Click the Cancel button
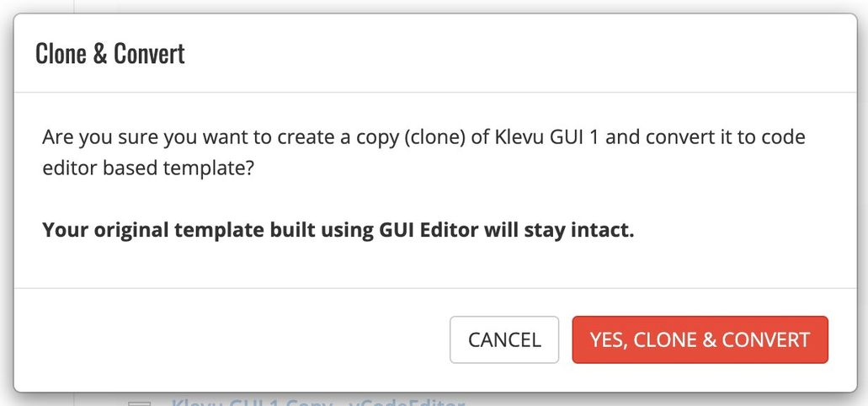Screen dimensions: 868x406 [504, 339]
